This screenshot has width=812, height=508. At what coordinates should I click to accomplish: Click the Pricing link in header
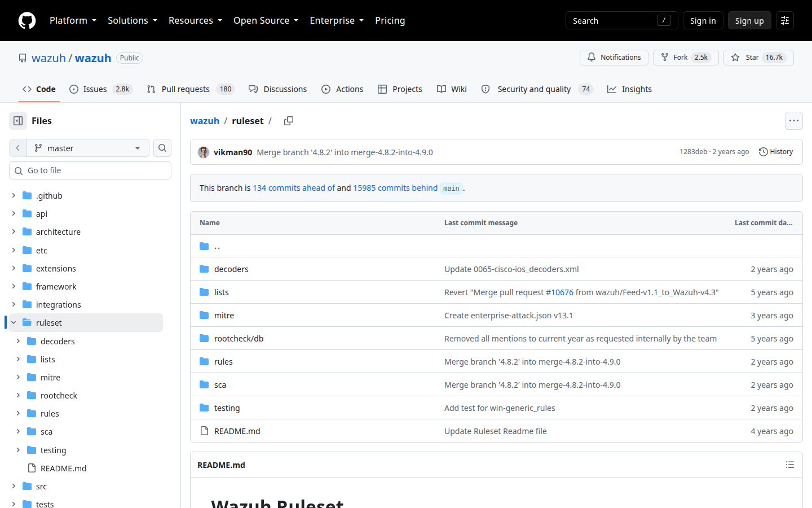coord(390,20)
